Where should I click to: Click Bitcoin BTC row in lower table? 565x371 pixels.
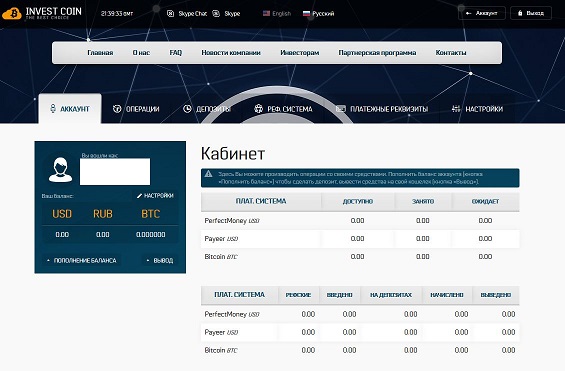pyautogui.click(x=360, y=350)
